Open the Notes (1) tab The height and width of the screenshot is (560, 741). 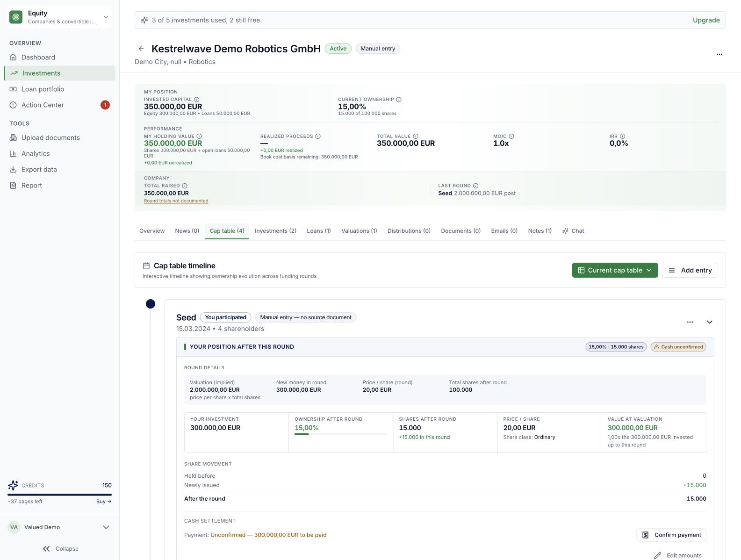tap(540, 231)
